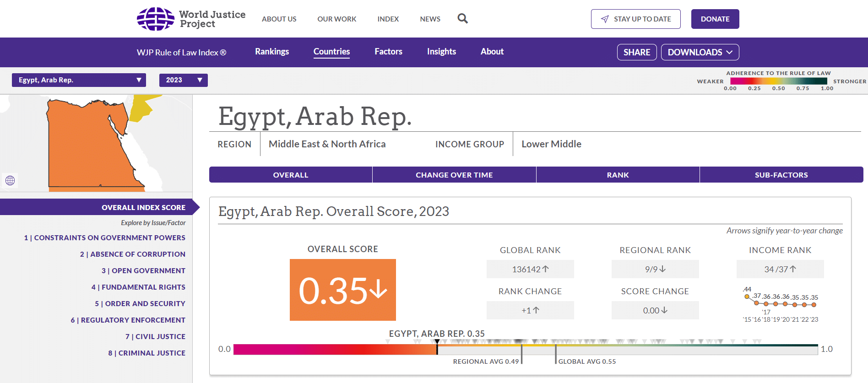Open Civil Justice factor
The width and height of the screenshot is (868, 383).
156,337
